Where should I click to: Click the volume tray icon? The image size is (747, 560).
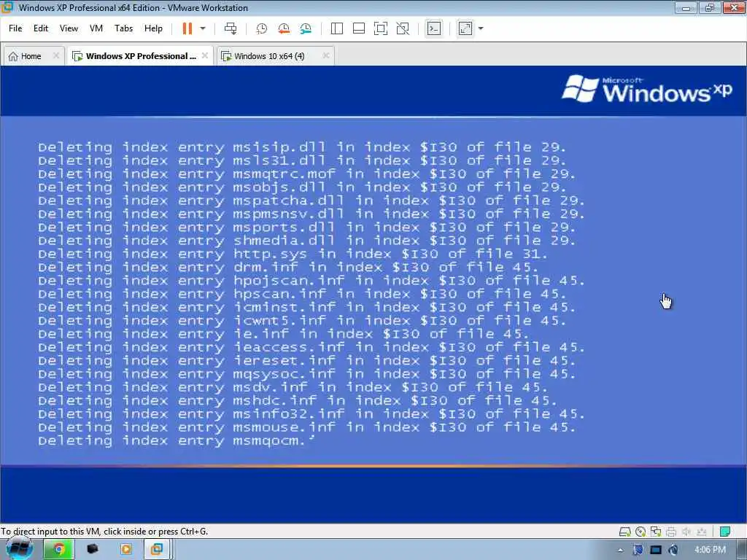673,550
